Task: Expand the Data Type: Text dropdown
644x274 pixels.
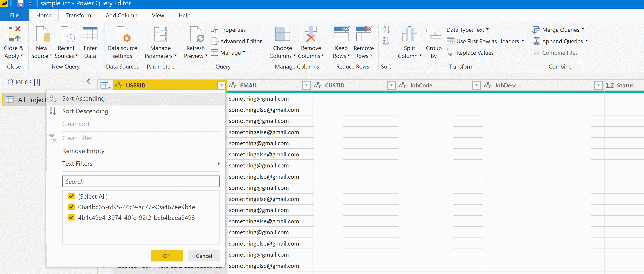Action: coord(467,30)
